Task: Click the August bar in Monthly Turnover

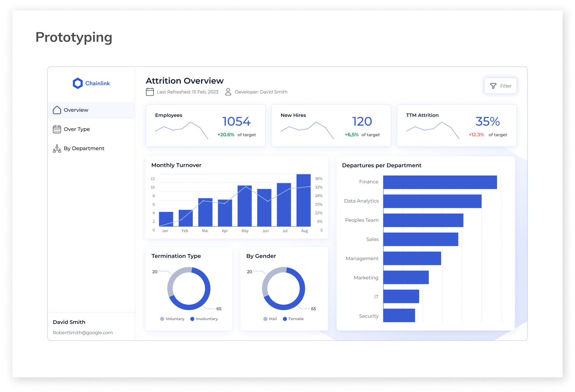Action: [304, 200]
